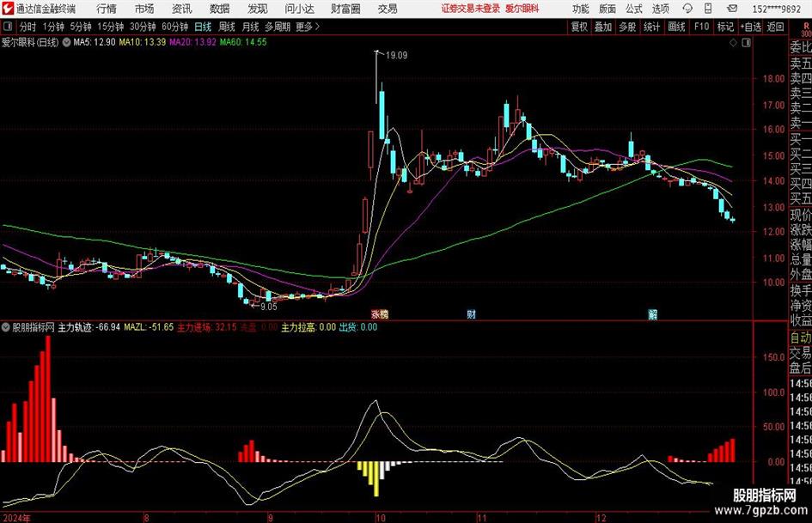This screenshot has height=523, width=812.
Task: Click the red 爱尔眼科 stock name in title bar
Action: click(522, 9)
